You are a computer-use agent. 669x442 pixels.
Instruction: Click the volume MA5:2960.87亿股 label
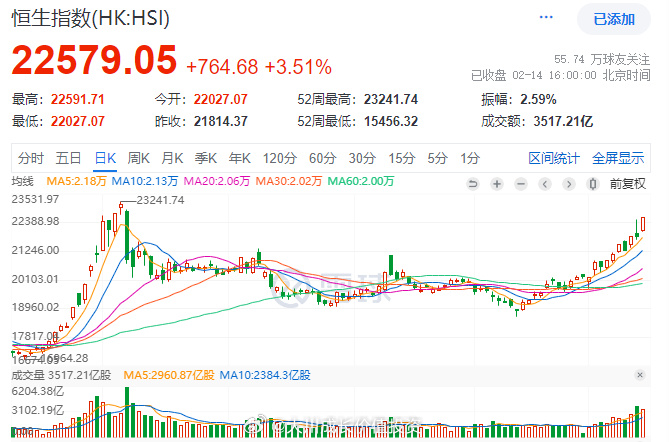coord(169,375)
